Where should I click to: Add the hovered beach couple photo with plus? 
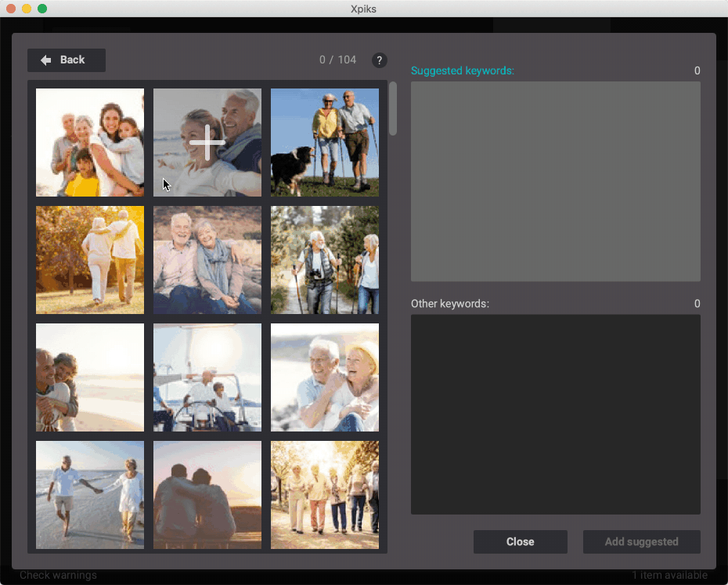coord(207,143)
